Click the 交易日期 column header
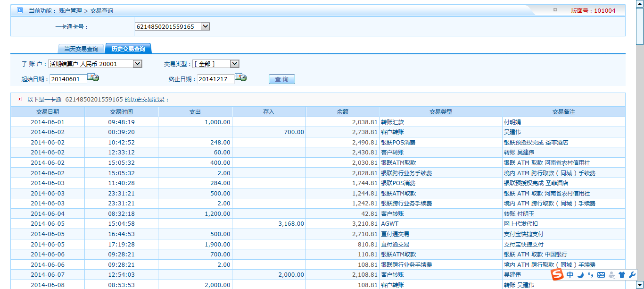 point(48,112)
